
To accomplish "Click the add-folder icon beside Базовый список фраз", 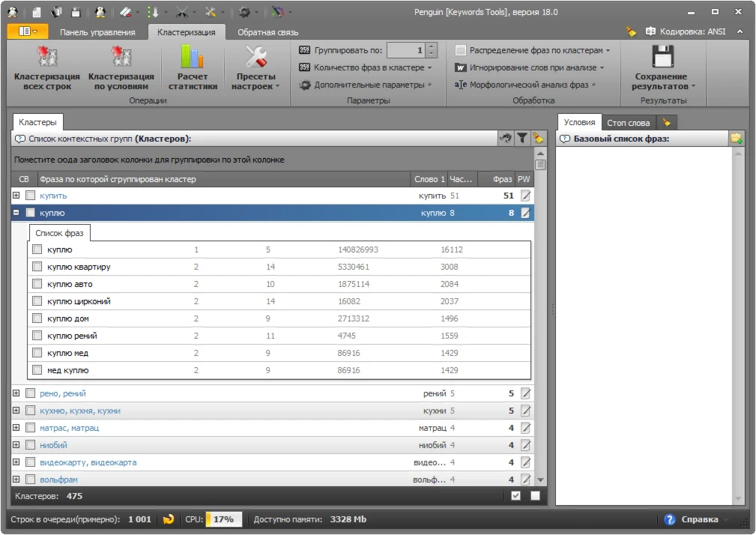I will coord(737,139).
